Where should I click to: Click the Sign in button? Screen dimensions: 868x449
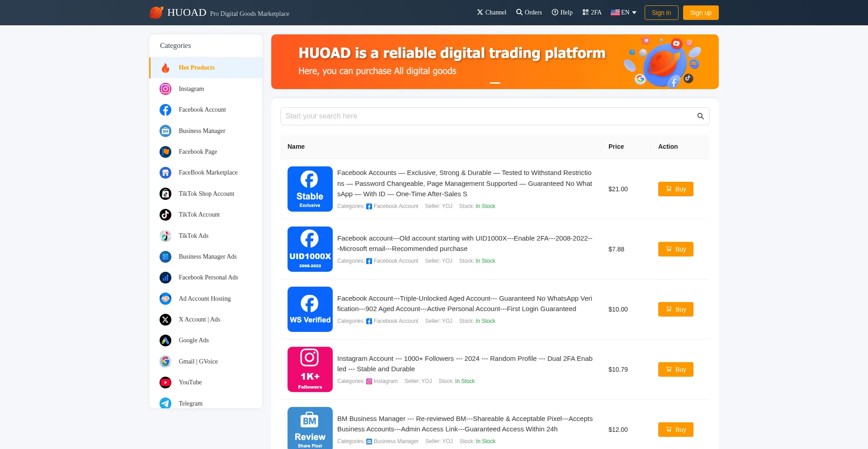[661, 13]
